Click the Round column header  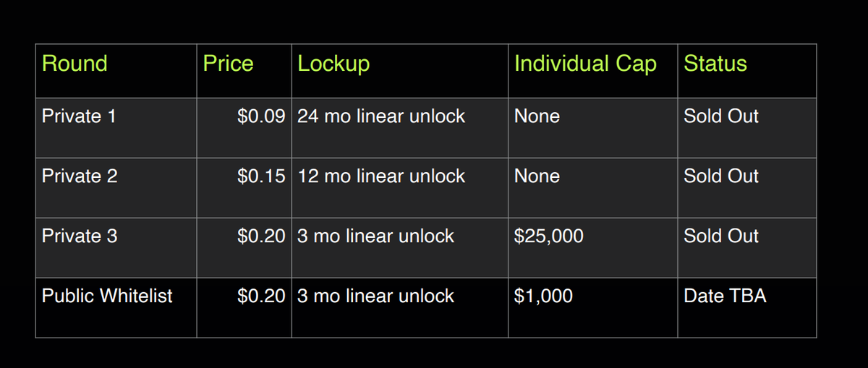tap(75, 64)
